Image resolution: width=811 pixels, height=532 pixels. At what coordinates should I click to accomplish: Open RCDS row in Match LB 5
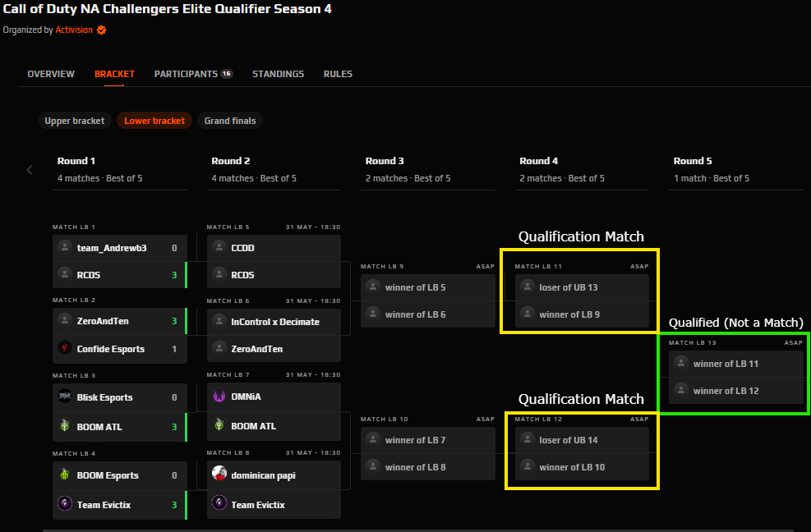point(274,275)
